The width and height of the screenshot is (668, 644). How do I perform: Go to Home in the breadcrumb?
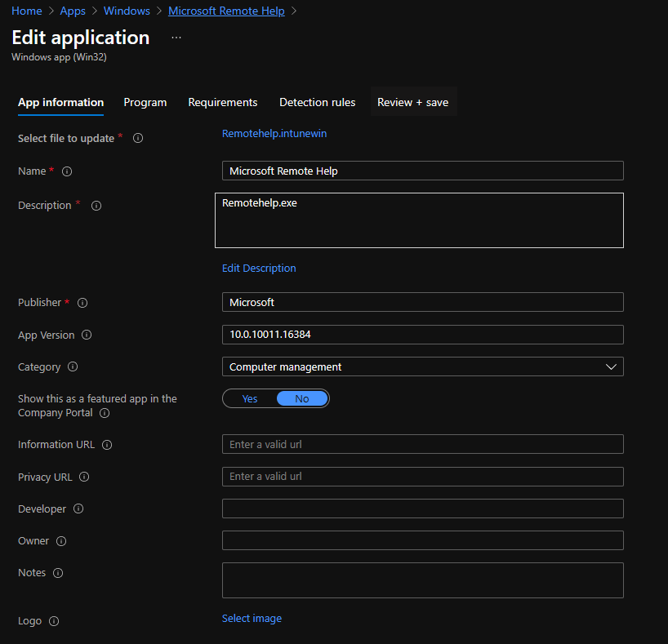(x=27, y=11)
